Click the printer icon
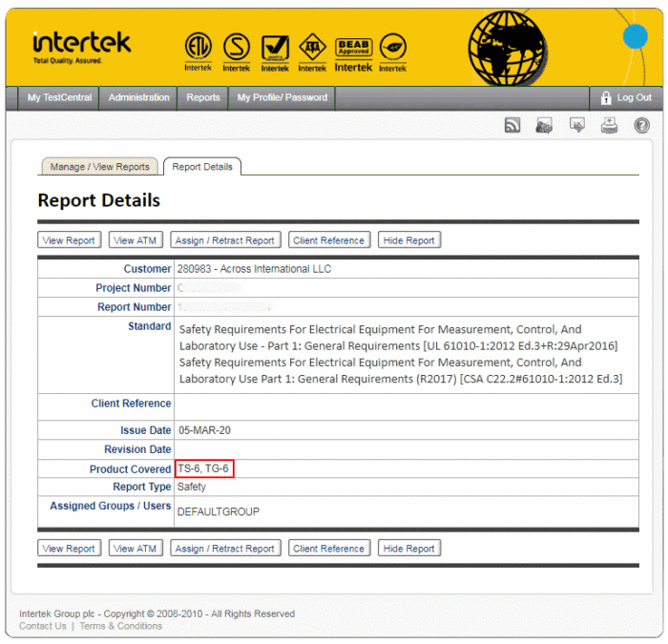The image size is (668, 644). click(609, 126)
